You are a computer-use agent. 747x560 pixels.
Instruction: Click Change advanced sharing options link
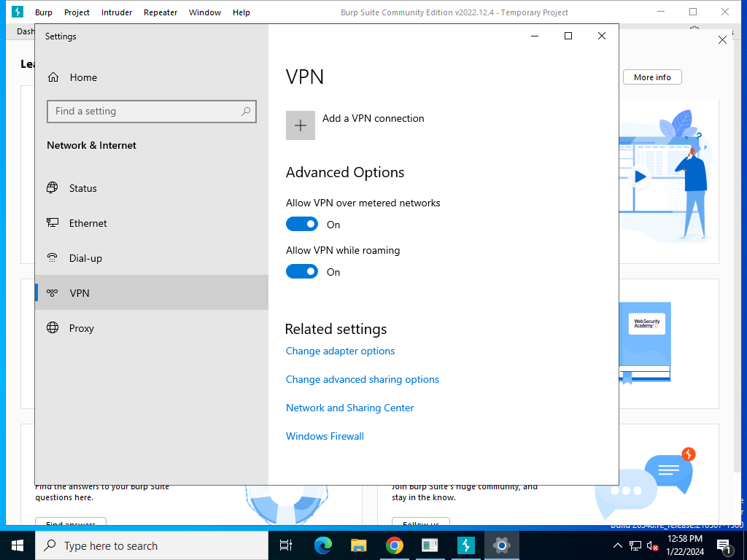[x=363, y=379]
